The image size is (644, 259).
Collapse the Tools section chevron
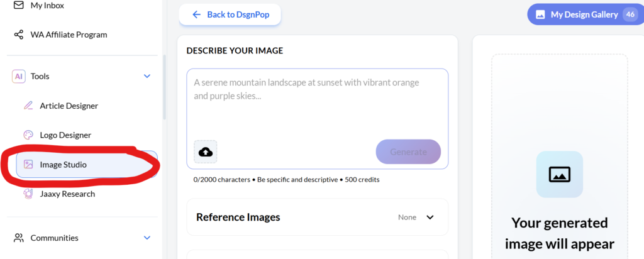tap(147, 76)
